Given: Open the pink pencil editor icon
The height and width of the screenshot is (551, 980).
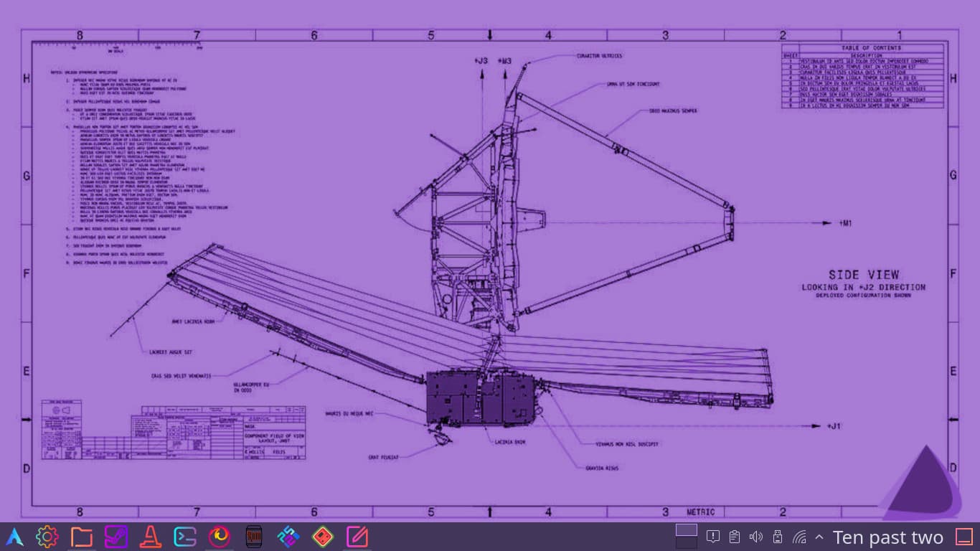Looking at the screenshot, I should coord(357,537).
